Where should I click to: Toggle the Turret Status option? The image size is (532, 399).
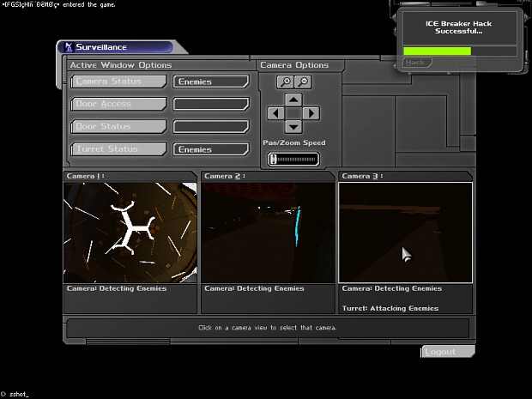pos(118,148)
